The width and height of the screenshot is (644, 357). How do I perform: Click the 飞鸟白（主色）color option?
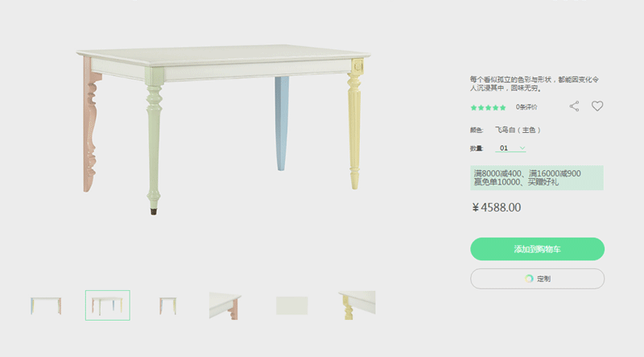coord(518,130)
